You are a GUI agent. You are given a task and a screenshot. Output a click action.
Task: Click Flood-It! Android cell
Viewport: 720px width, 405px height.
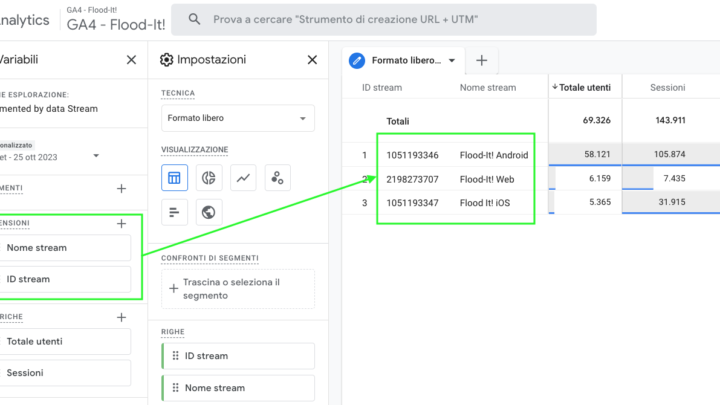click(494, 155)
